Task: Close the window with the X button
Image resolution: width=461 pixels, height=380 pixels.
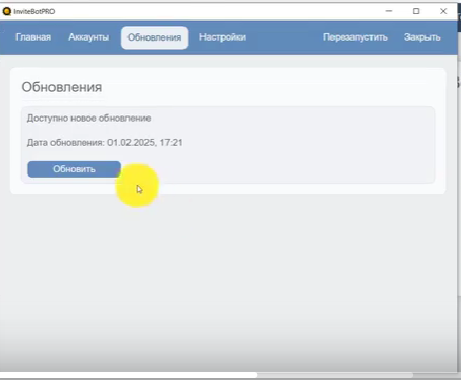Action: pos(443,11)
